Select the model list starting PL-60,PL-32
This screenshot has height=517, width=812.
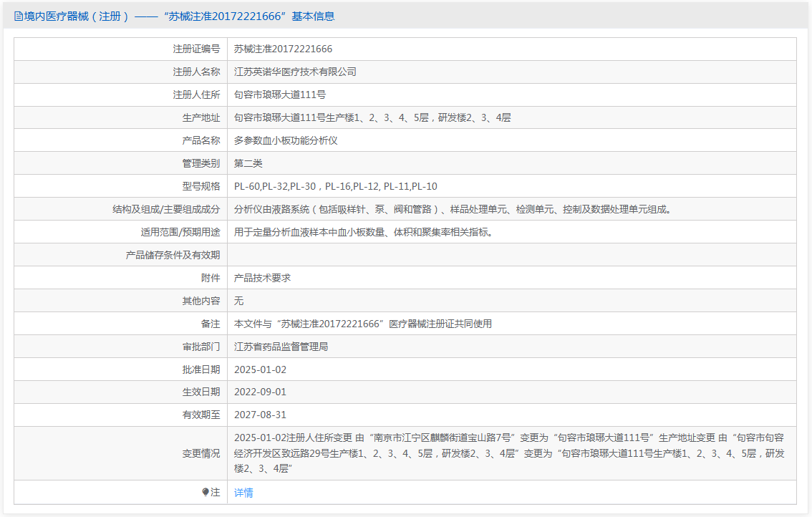tap(336, 186)
